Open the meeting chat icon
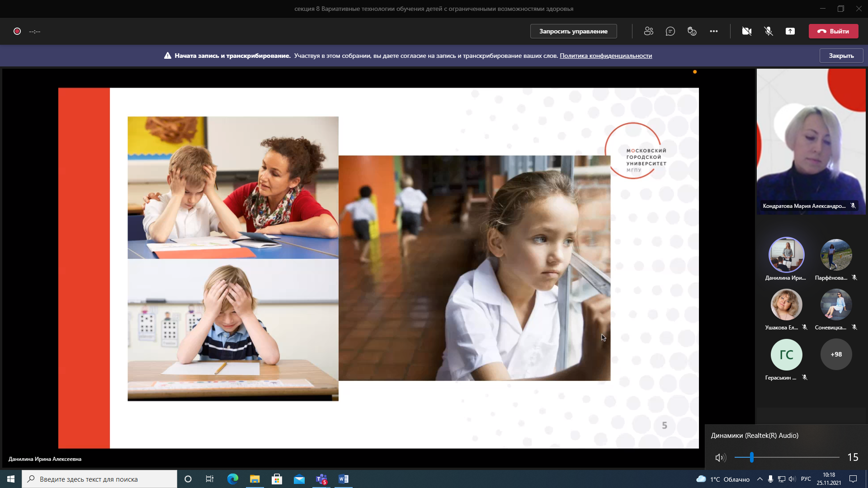 tap(670, 31)
